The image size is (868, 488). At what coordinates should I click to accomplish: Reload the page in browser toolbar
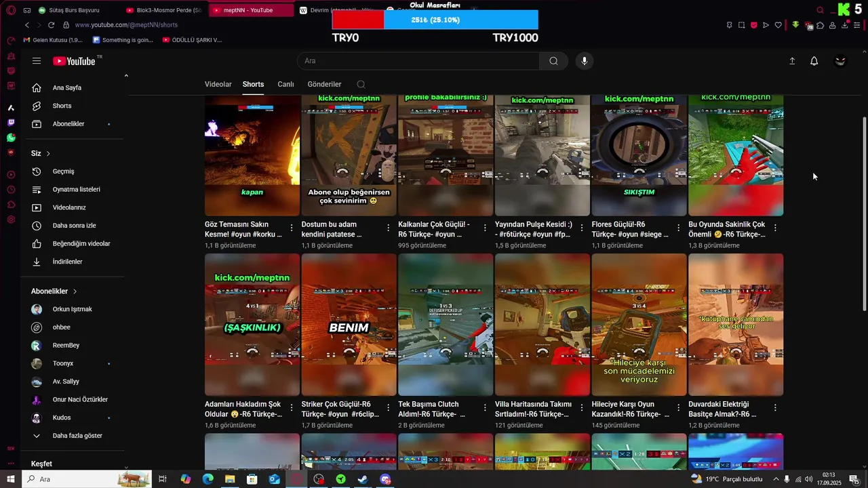[51, 25]
